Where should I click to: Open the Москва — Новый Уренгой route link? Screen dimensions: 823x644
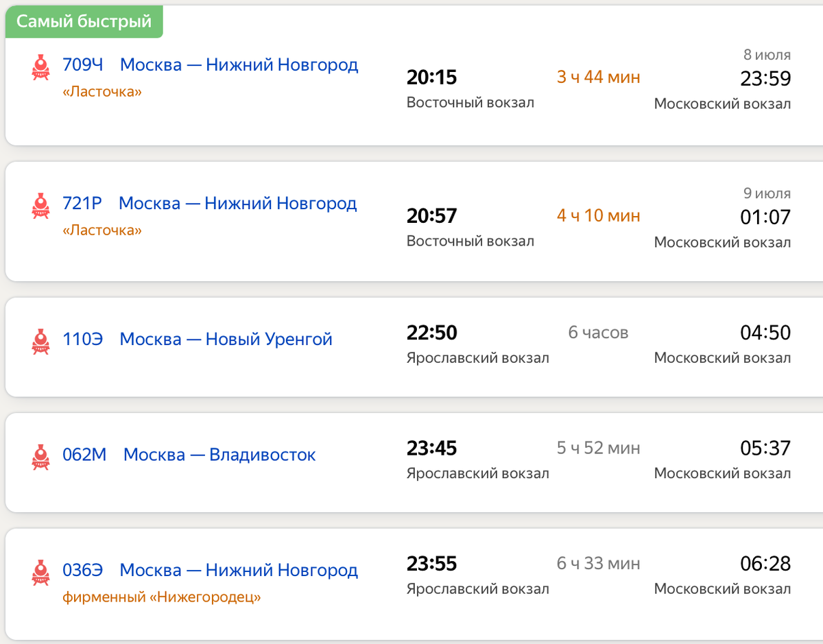click(x=226, y=339)
